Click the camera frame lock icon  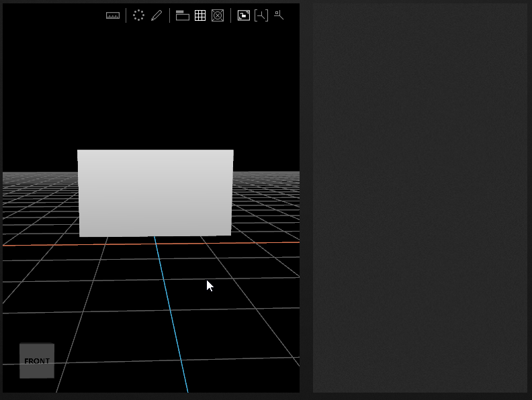(244, 15)
